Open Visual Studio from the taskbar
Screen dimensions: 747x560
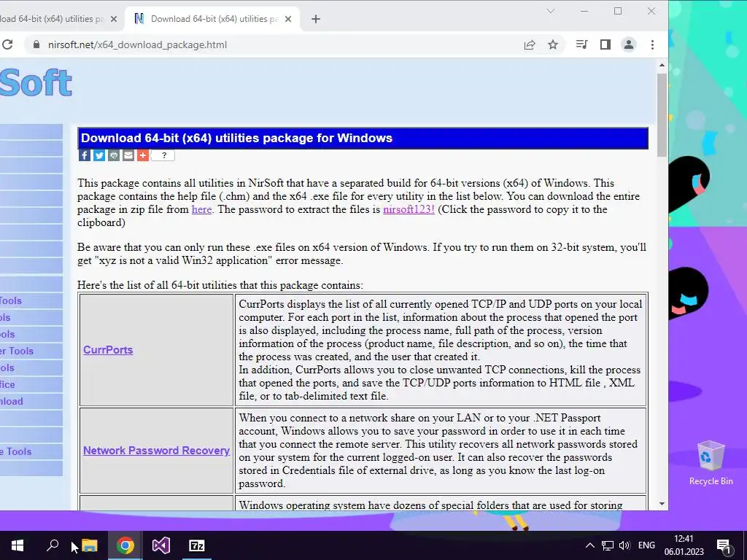(x=161, y=545)
